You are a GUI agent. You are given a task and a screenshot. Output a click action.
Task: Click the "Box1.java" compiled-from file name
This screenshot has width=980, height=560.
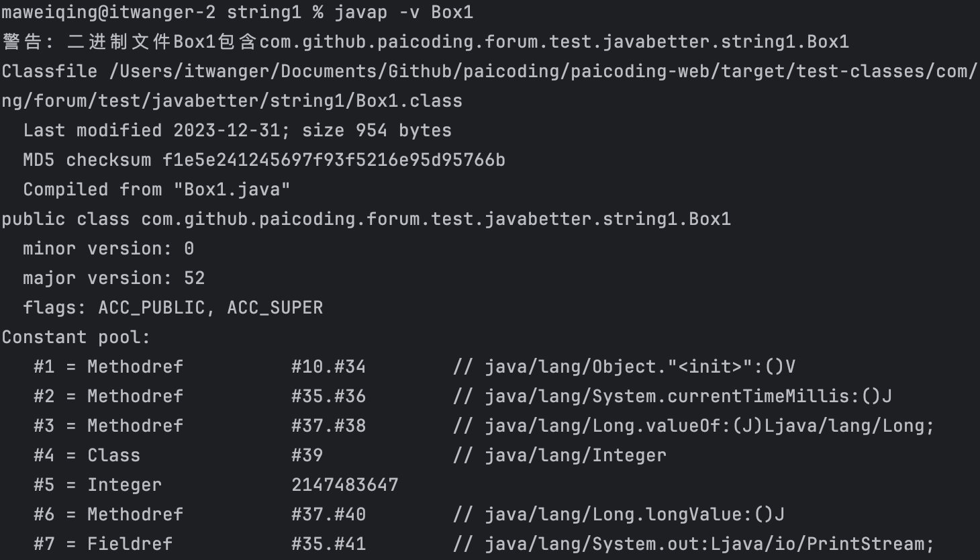click(x=232, y=189)
